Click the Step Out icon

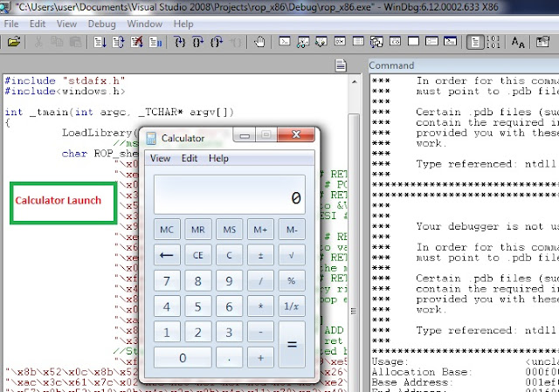[217, 42]
